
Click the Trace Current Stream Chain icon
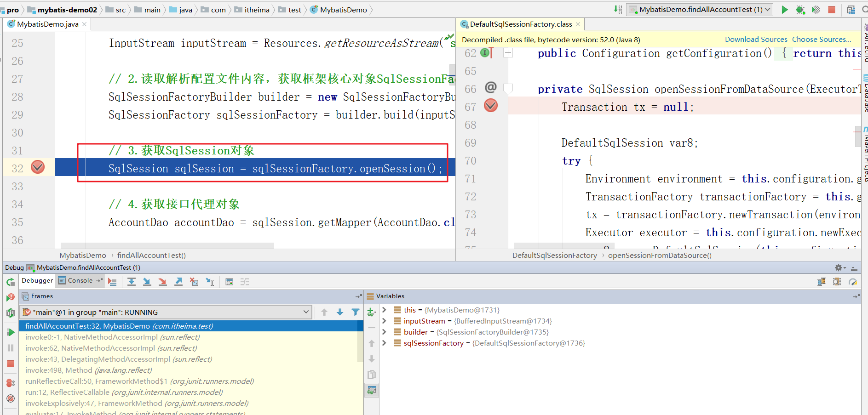(x=245, y=282)
